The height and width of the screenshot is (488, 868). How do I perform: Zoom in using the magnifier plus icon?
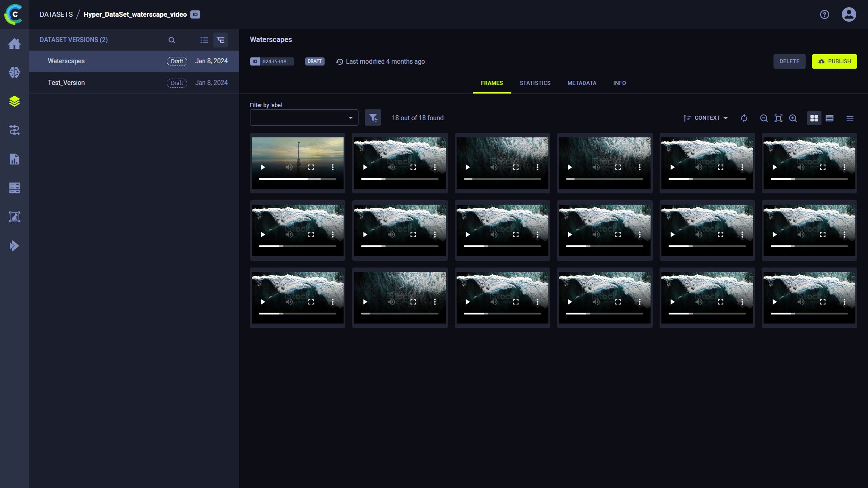pyautogui.click(x=793, y=118)
